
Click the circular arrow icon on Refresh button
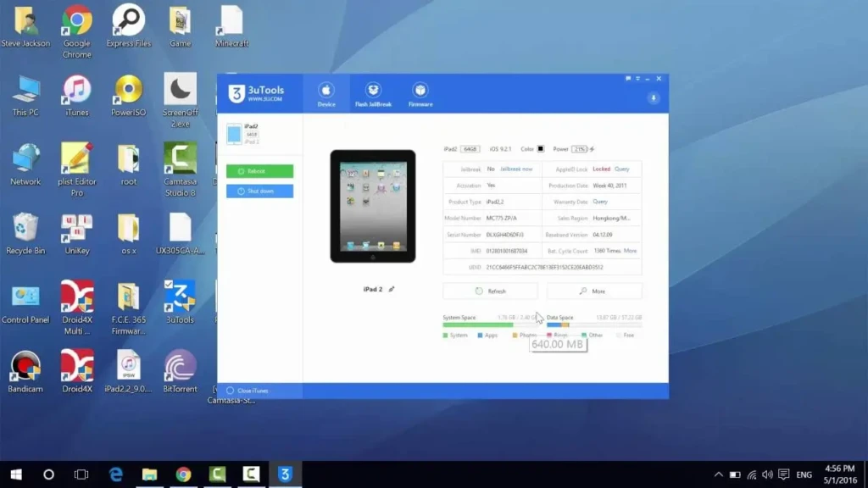[x=479, y=291]
